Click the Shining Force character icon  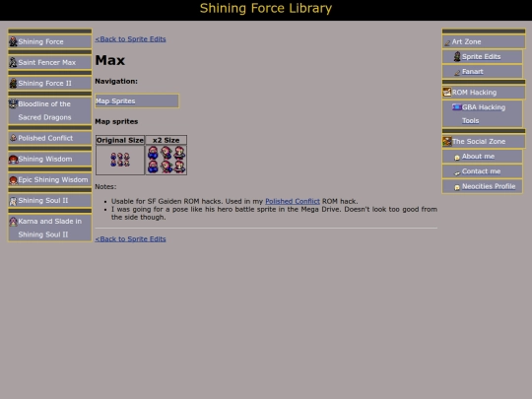coord(13,41)
